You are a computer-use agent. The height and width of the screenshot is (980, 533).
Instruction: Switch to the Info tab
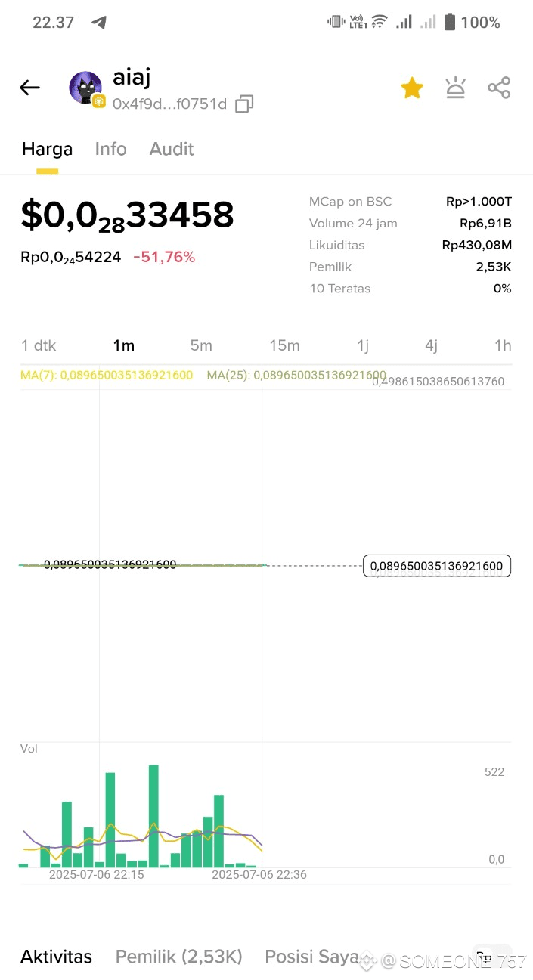tap(110, 149)
